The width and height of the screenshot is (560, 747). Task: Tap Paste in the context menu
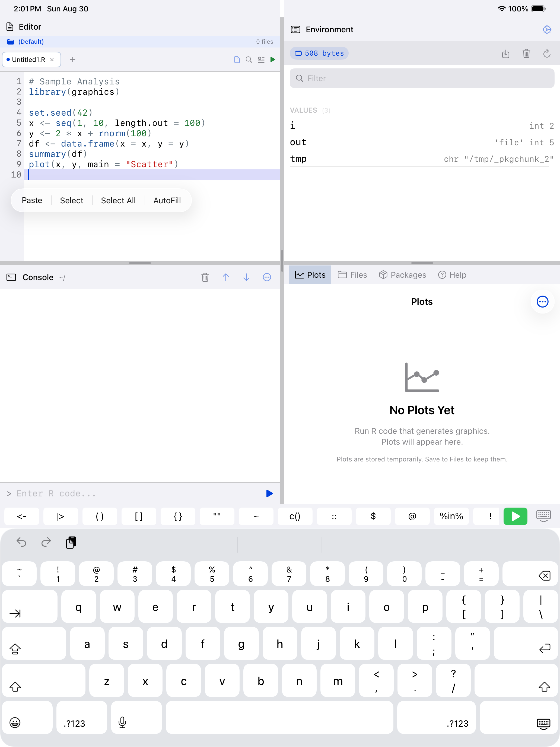pos(32,200)
